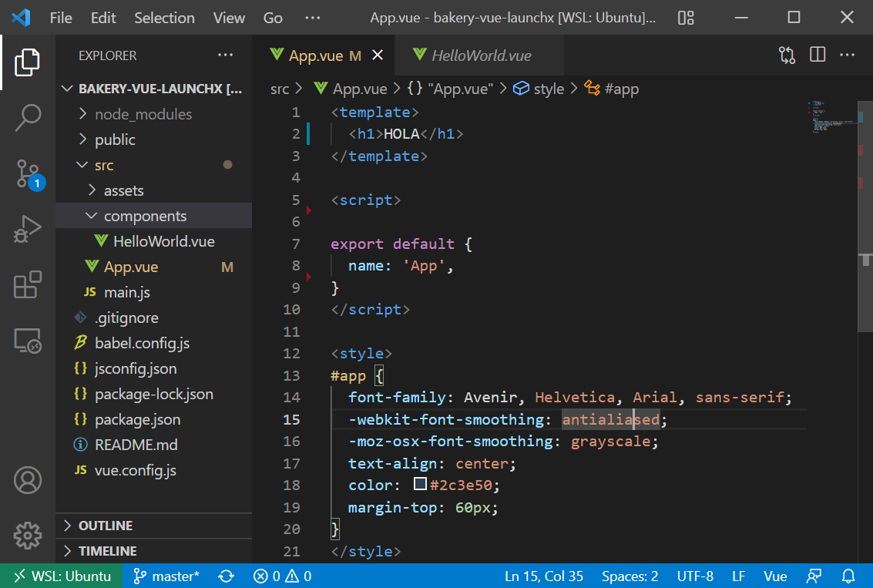Open App.vue in the explorer tree
The width and height of the screenshot is (873, 588).
tap(154, 267)
